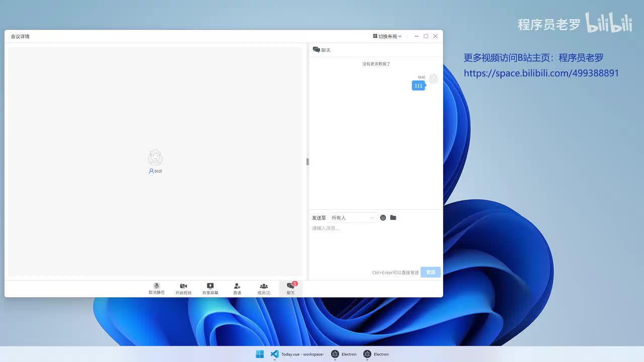Click the 发送至 label
Screen dimensions: 644x362
coord(319,218)
